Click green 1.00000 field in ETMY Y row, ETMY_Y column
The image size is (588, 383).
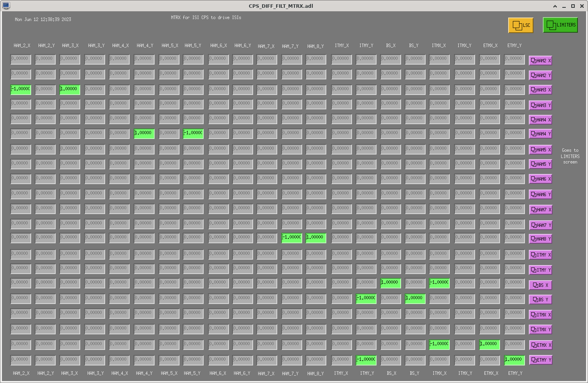[514, 360]
